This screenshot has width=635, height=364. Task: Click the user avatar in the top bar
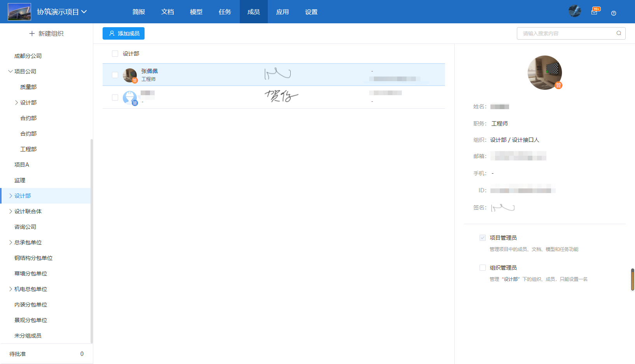(x=574, y=11)
